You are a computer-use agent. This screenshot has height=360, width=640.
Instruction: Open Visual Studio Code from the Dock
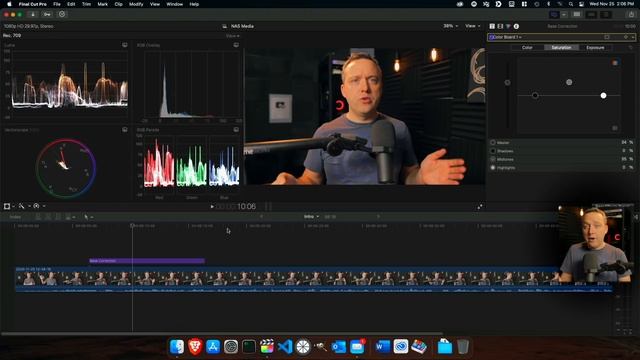284,347
